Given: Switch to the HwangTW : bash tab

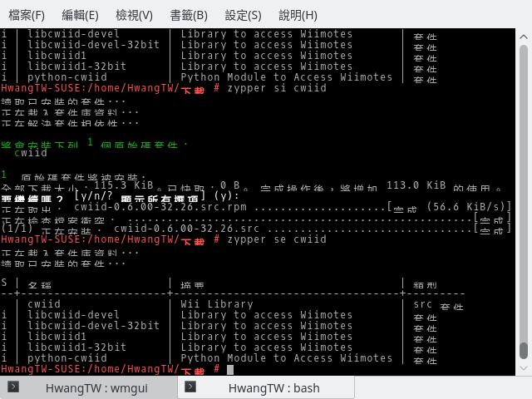Looking at the screenshot, I should tap(266, 387).
